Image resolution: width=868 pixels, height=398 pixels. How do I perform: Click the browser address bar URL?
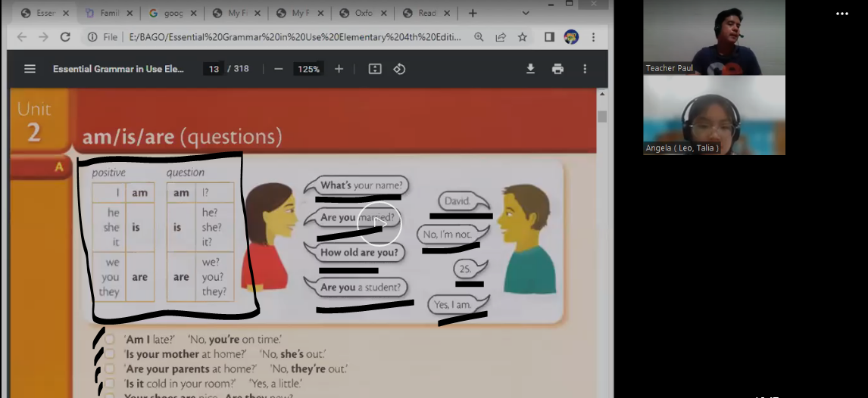[295, 37]
